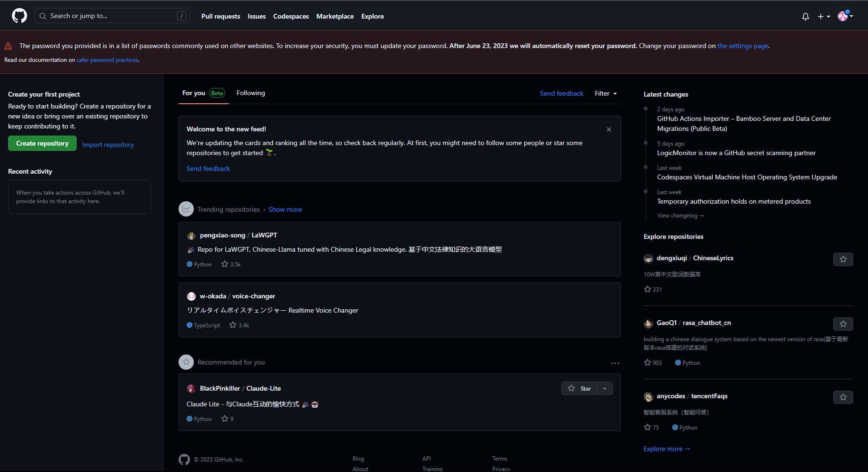Click BlackPinkiller avatar thumbnail
Image resolution: width=868 pixels, height=472 pixels.
[x=191, y=389]
